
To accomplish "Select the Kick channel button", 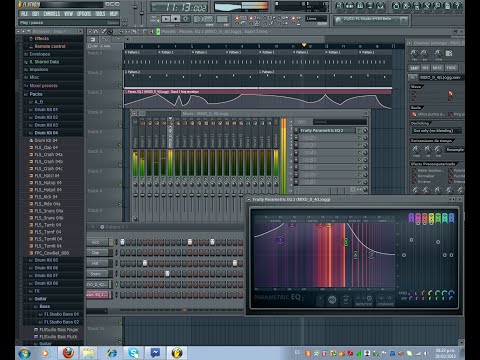I will 97,242.
